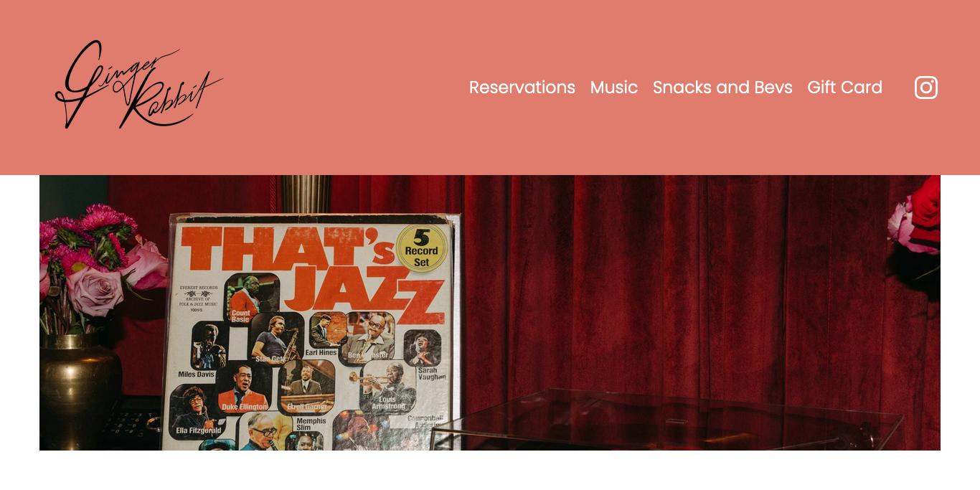
Task: Click the Everest Records archive emblem
Action: [x=199, y=298]
